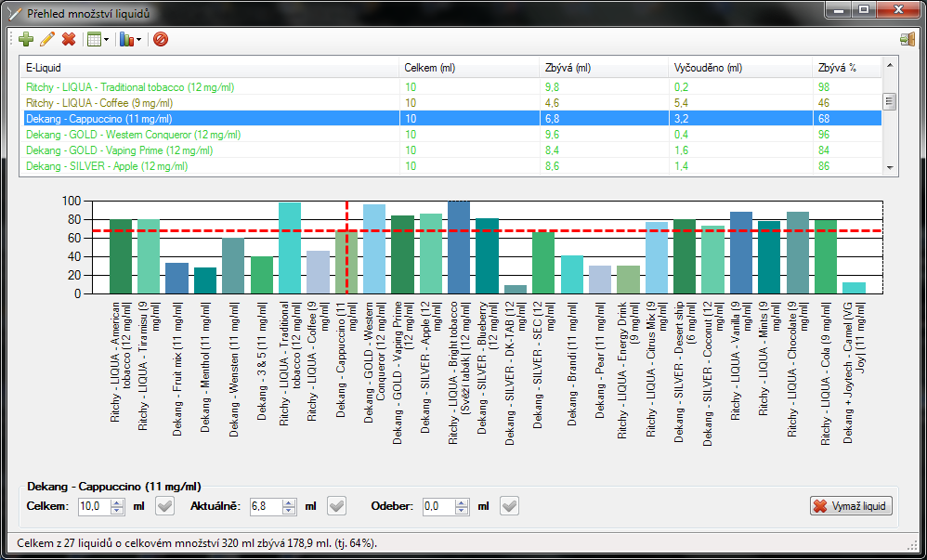Click the red X delete icon in toolbar
927x560 pixels.
(x=69, y=40)
